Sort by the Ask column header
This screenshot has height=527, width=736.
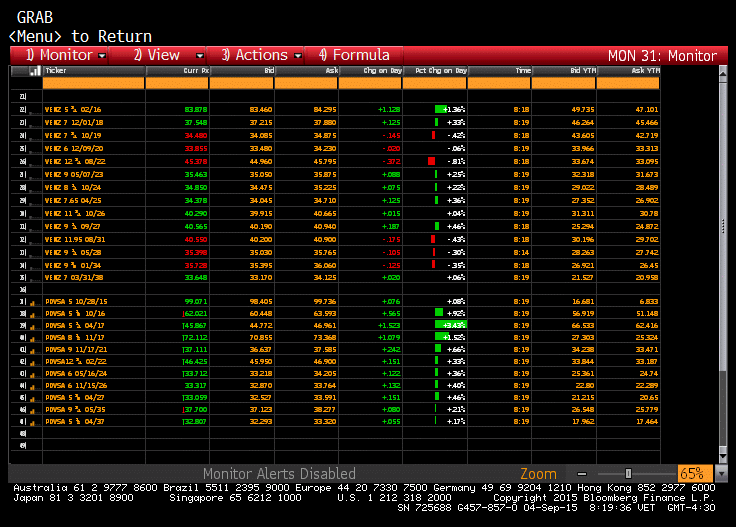point(307,71)
